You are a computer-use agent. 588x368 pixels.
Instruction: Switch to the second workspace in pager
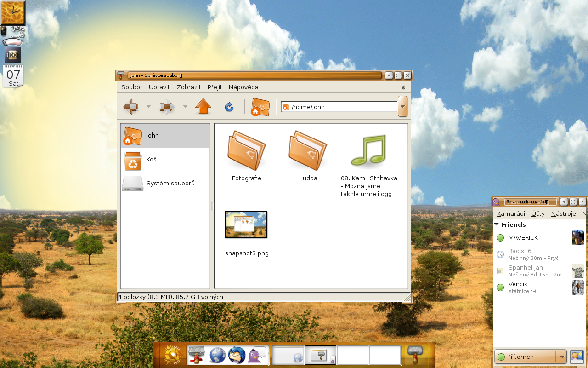tap(321, 356)
